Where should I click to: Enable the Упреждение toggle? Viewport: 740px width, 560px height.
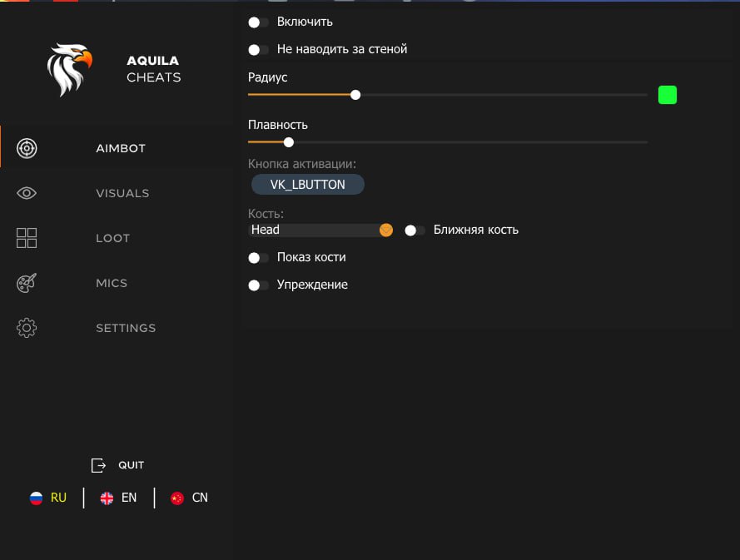258,285
